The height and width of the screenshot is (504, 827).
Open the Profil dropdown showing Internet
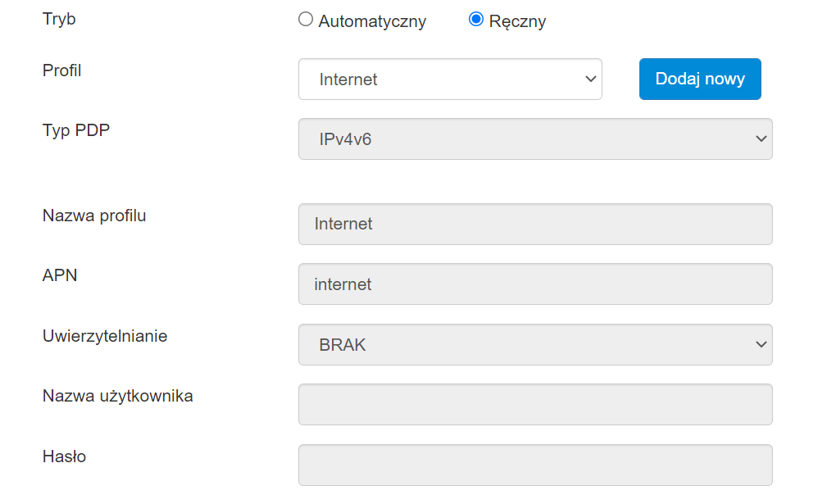(450, 79)
